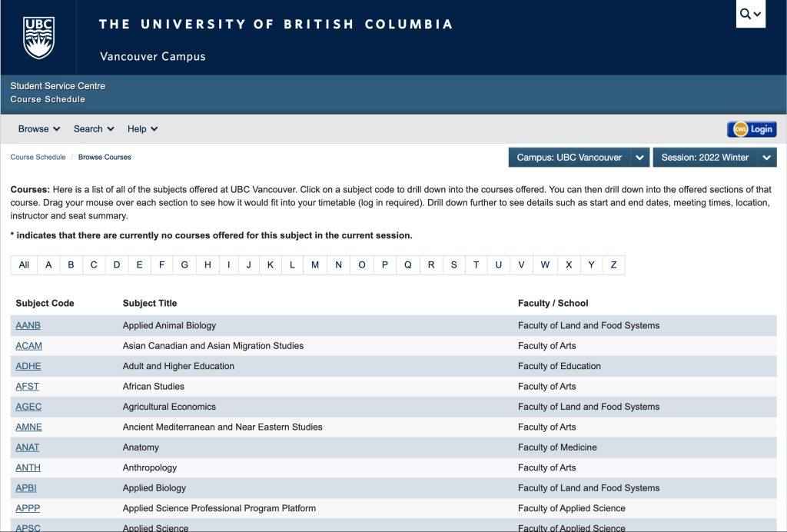This screenshot has width=787, height=532.
Task: Filter subjects by letter Q
Action: pos(408,265)
